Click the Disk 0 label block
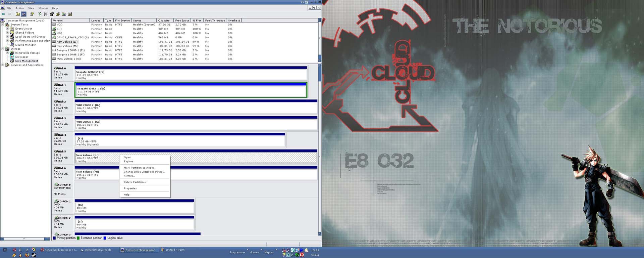The width and height of the screenshot is (644, 258). coord(63,73)
